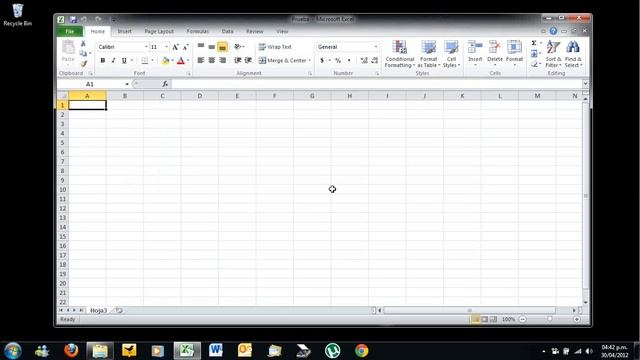Open the General number format dropdown
This screenshot has height=360, width=640.
376,47
